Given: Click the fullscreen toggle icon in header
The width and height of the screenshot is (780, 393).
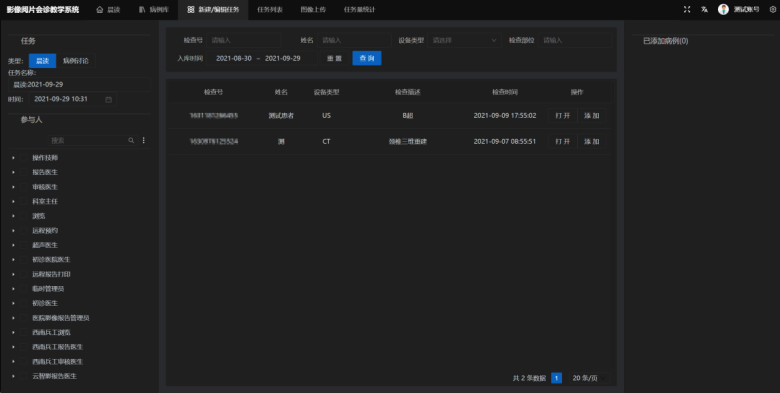Looking at the screenshot, I should tap(687, 9).
